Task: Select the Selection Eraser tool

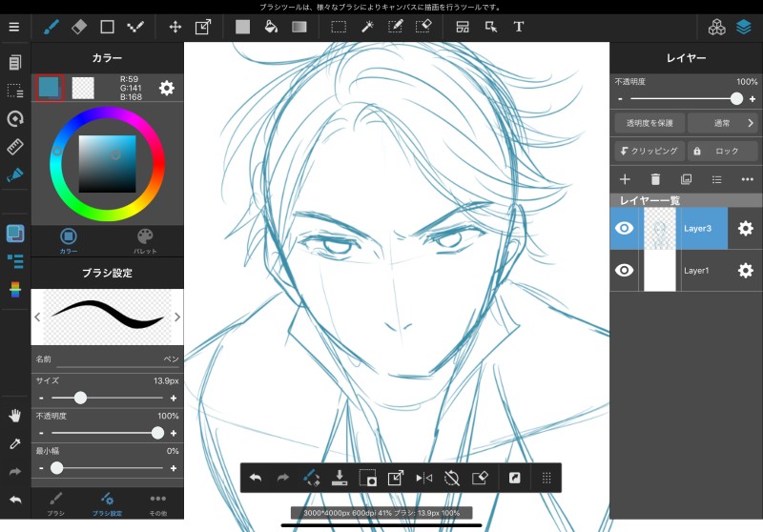Action: click(x=423, y=27)
